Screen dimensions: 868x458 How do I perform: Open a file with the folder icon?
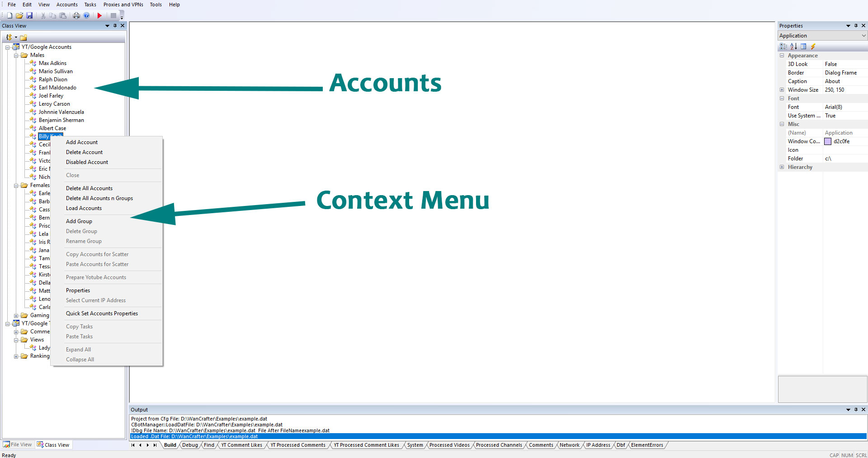(19, 15)
